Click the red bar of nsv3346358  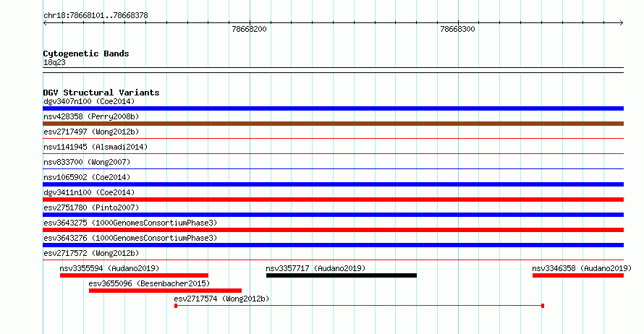[x=578, y=275]
